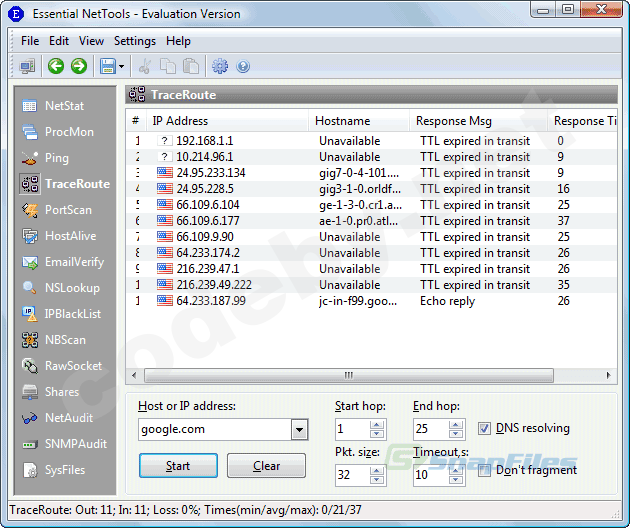Increase the End hop value
Screen dimensions: 630x528
(x=456, y=424)
